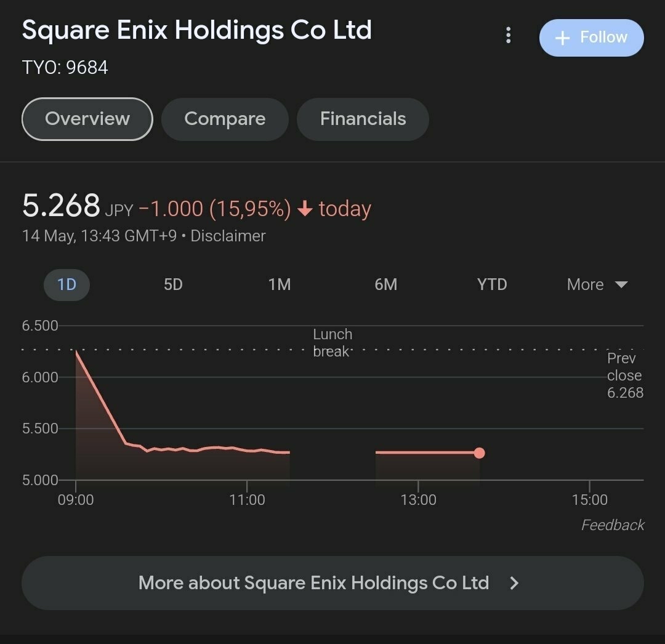This screenshot has width=665, height=644.
Task: Select the 1D time range
Action: [x=66, y=284]
